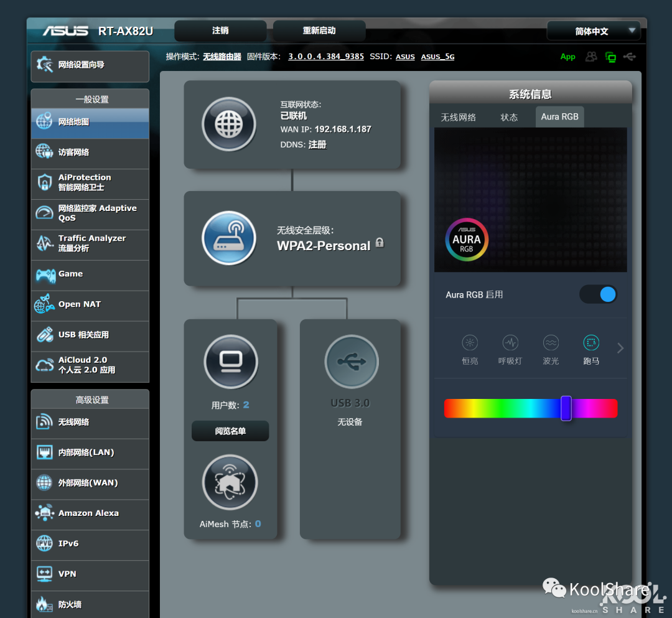Screen dimensions: 672x618
Task: Click the Game controller icon
Action: pyautogui.click(x=45, y=274)
